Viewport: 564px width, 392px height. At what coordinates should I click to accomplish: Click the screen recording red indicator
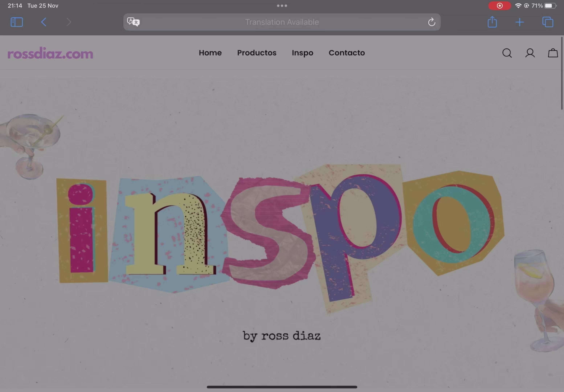499,6
